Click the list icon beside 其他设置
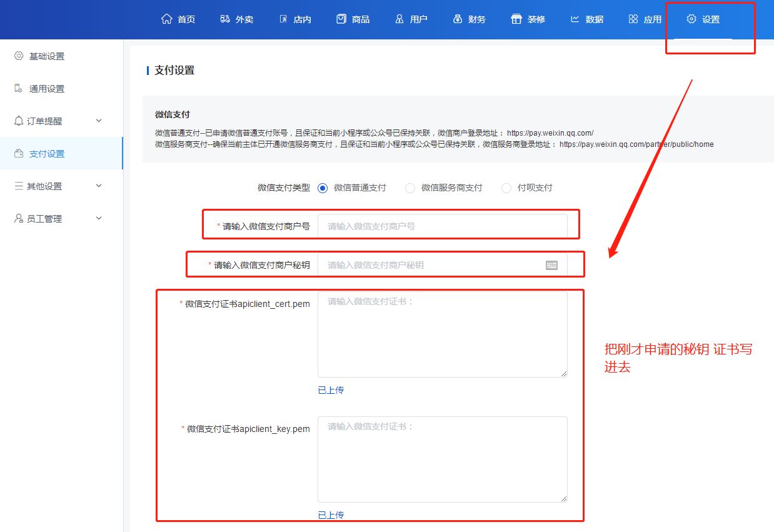The image size is (774, 532). point(19,186)
